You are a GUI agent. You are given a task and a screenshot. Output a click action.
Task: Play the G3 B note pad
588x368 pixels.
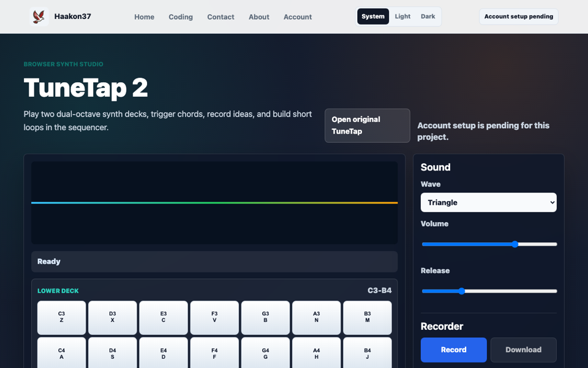point(265,317)
